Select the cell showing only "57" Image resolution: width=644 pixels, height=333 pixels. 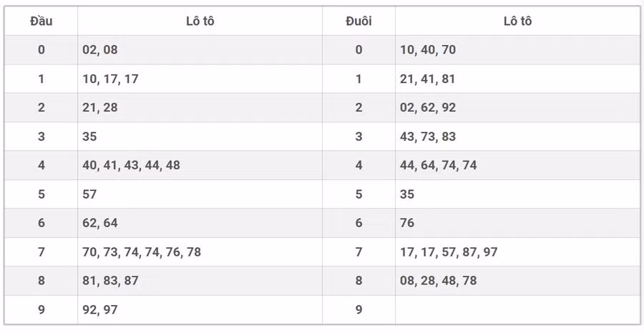coord(89,194)
